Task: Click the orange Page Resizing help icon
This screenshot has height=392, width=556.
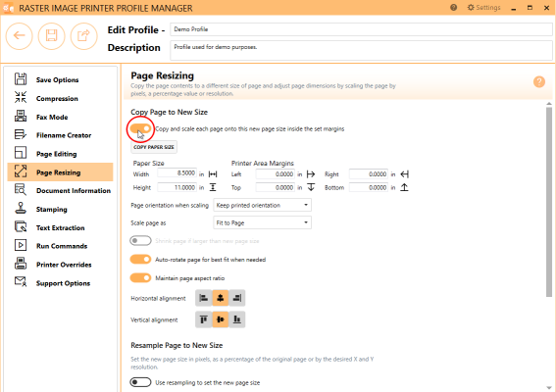Action: click(539, 82)
